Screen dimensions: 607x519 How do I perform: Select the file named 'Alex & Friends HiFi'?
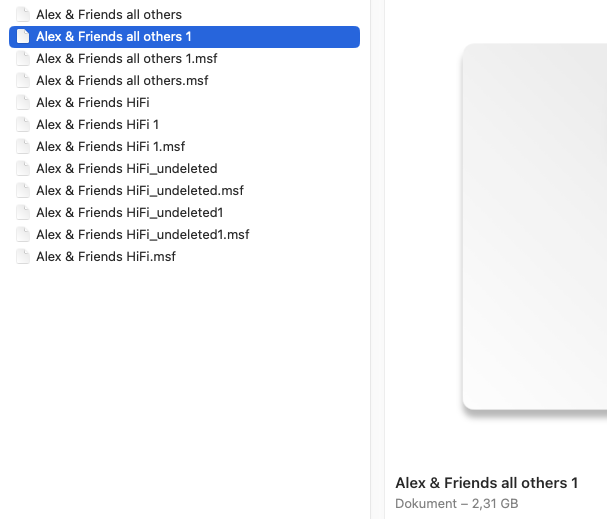pos(93,103)
